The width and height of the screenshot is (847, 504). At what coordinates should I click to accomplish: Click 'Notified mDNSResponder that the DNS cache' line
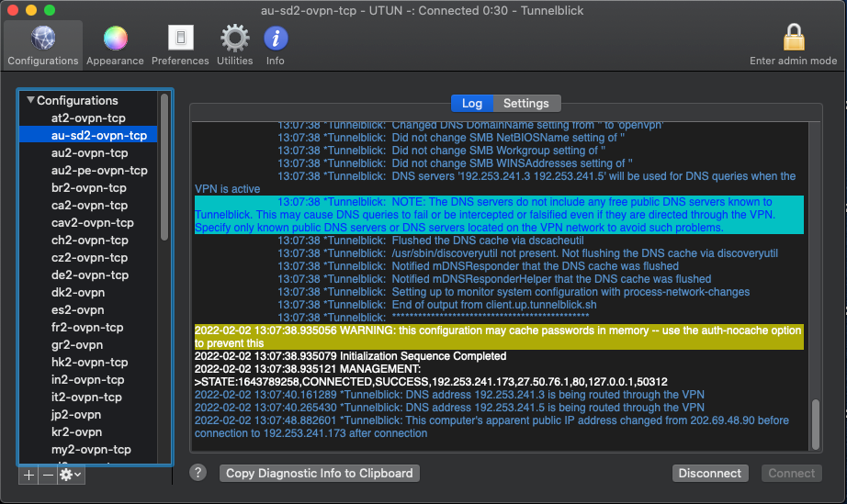pyautogui.click(x=478, y=266)
